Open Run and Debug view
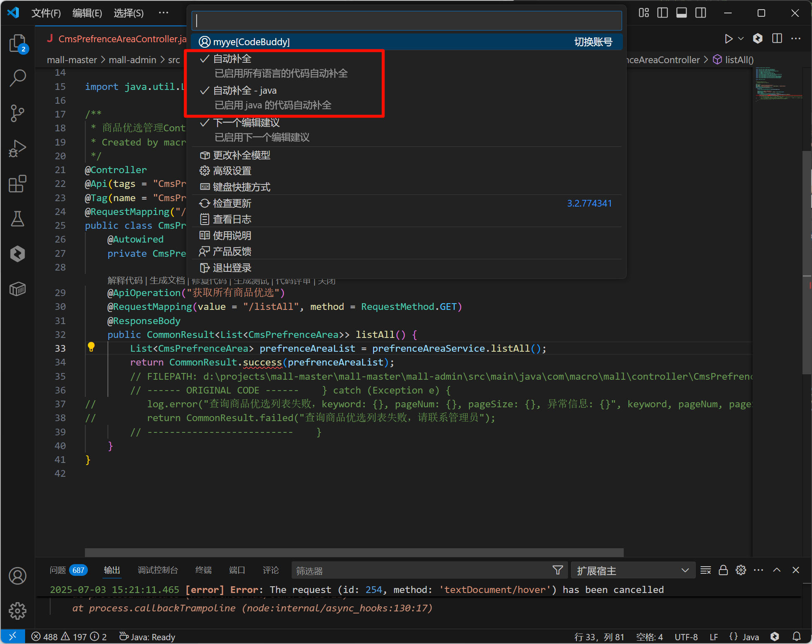Screen dimensions: 812x644 pyautogui.click(x=18, y=148)
